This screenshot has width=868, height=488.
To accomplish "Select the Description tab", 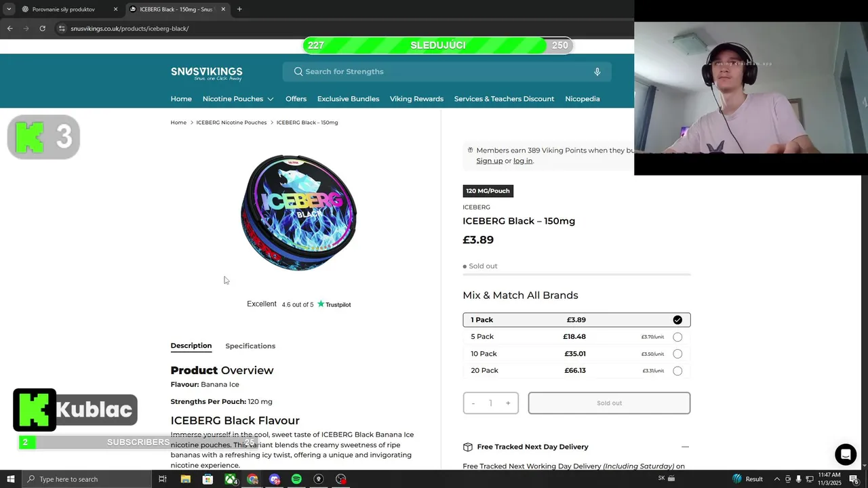I will coord(191,346).
